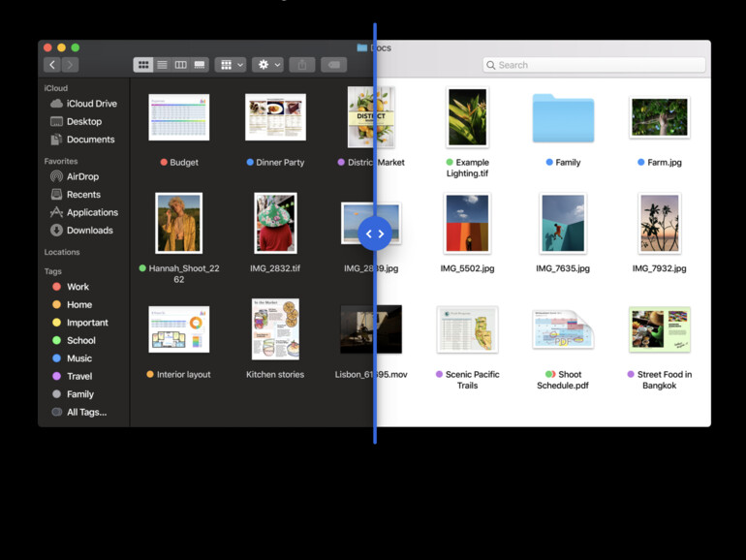Viewport: 746px width, 560px height.
Task: Open the gear action menu
Action: coord(268,65)
